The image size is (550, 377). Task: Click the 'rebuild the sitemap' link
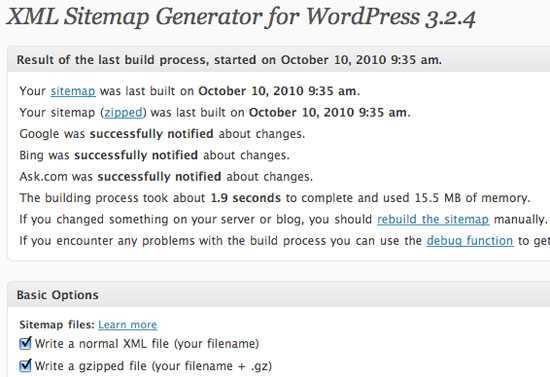pyautogui.click(x=433, y=220)
